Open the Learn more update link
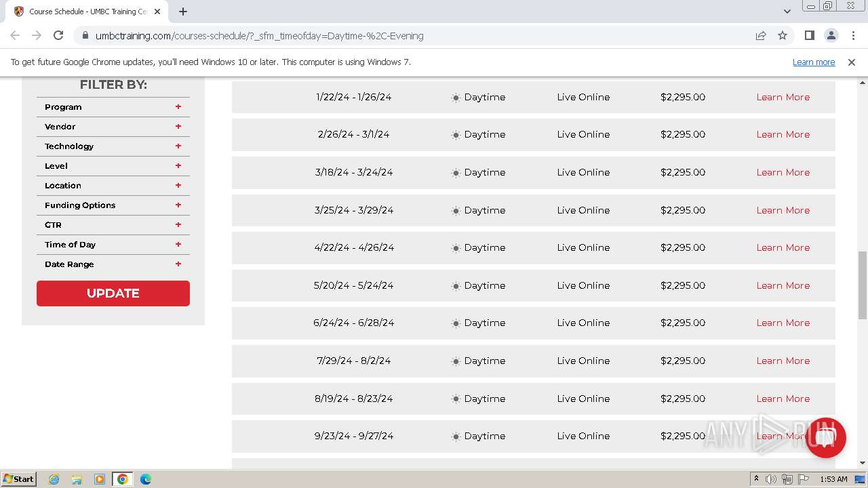Screen dimensions: 868x488 click(x=814, y=62)
